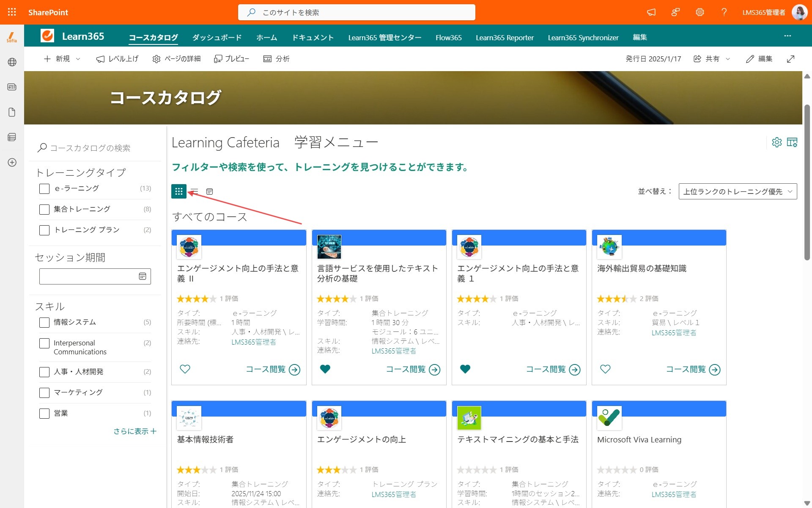Open the ダッシュボード nav tab
This screenshot has width=812, height=508.
point(217,37)
